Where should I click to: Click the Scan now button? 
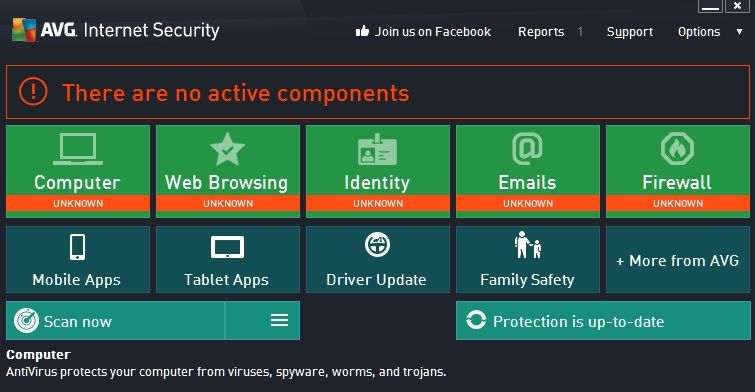[115, 321]
